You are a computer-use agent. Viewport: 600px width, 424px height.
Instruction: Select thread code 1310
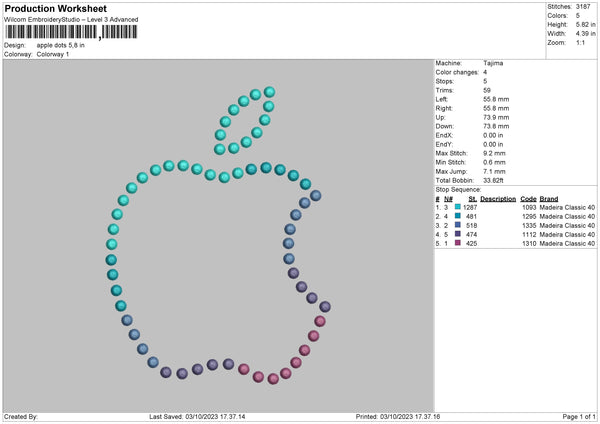click(529, 243)
